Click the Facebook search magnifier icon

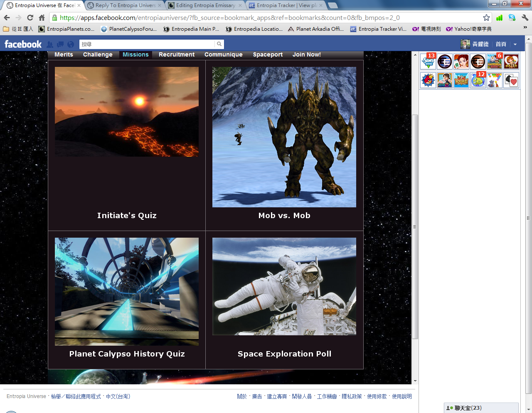[219, 44]
